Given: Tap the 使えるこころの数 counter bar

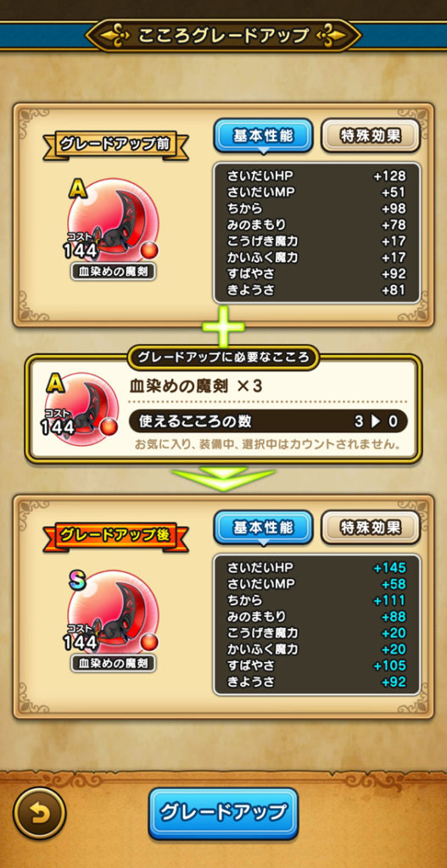Looking at the screenshot, I should (x=269, y=422).
